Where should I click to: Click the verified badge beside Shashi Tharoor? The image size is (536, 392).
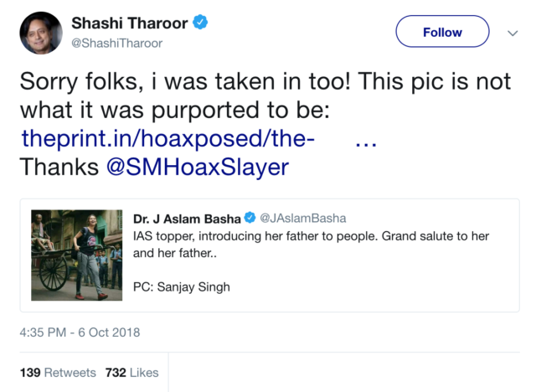click(x=199, y=22)
